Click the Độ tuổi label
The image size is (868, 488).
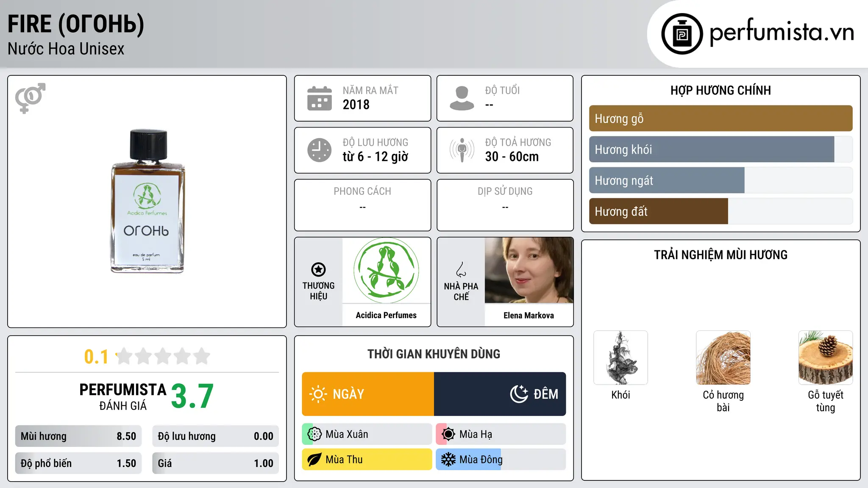(502, 90)
